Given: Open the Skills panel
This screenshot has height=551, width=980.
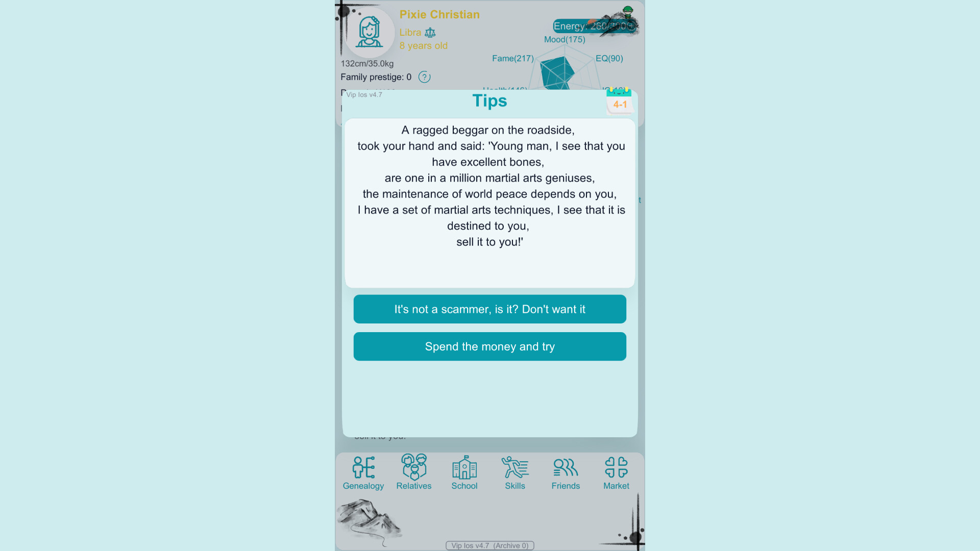Looking at the screenshot, I should pos(515,471).
